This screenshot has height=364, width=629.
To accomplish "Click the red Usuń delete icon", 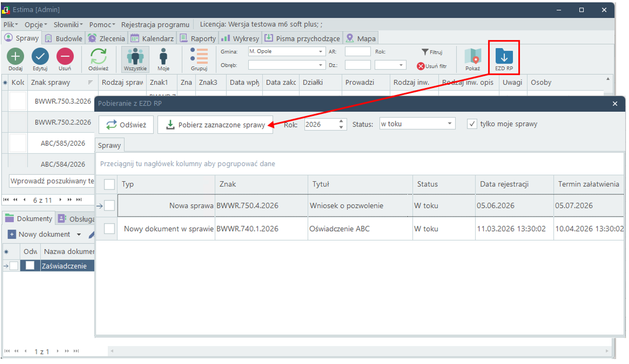I will point(65,56).
